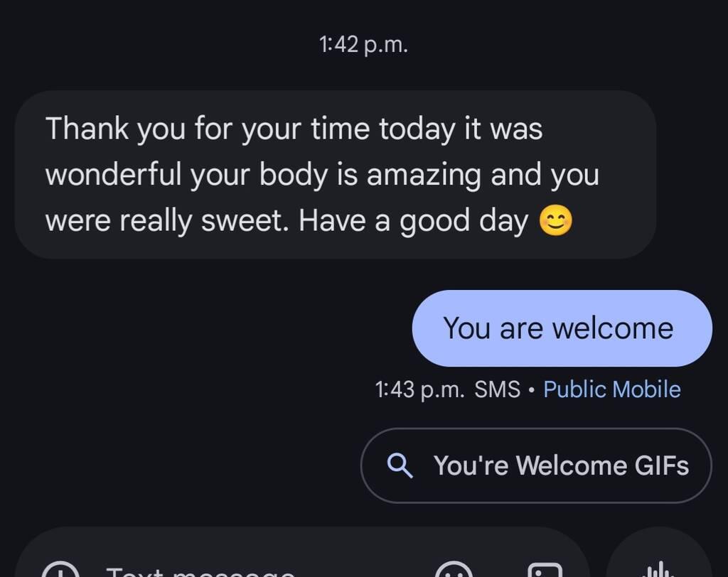Tap the SMS delivery label
Viewport: 728px width, 577px height.
[x=497, y=389]
